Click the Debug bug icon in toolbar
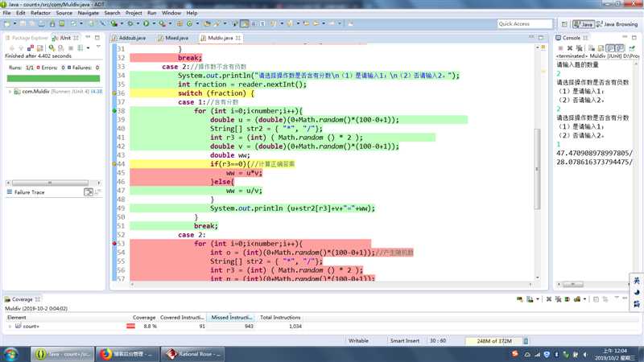 tap(130, 24)
